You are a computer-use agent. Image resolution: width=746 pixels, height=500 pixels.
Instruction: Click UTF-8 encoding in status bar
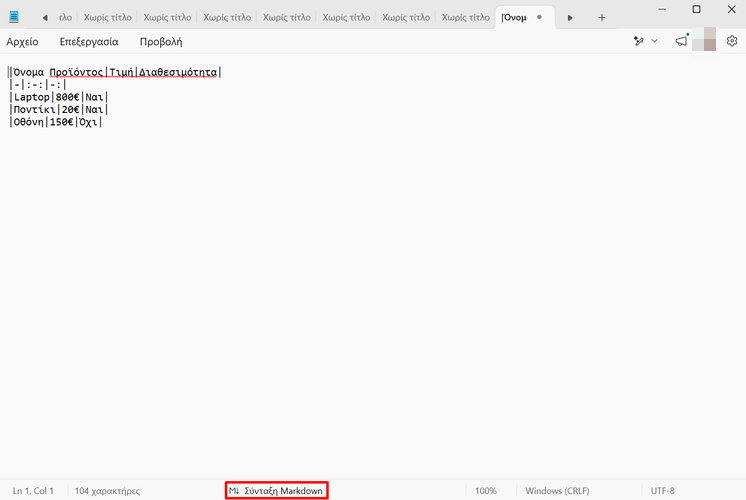(x=663, y=491)
